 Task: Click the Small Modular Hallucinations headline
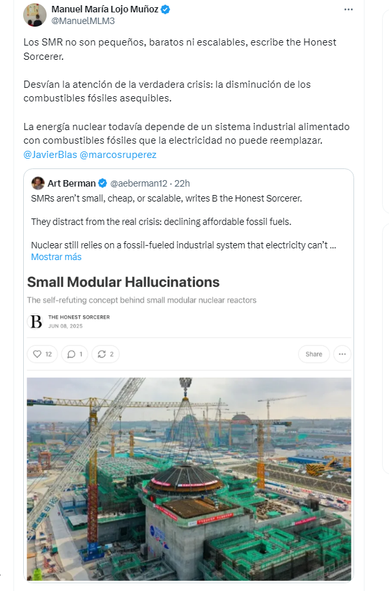coord(123,282)
